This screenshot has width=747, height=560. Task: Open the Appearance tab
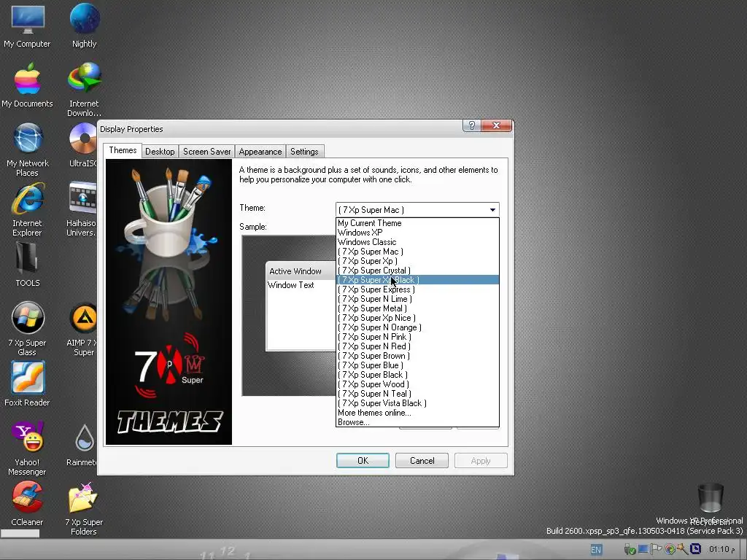pos(260,152)
